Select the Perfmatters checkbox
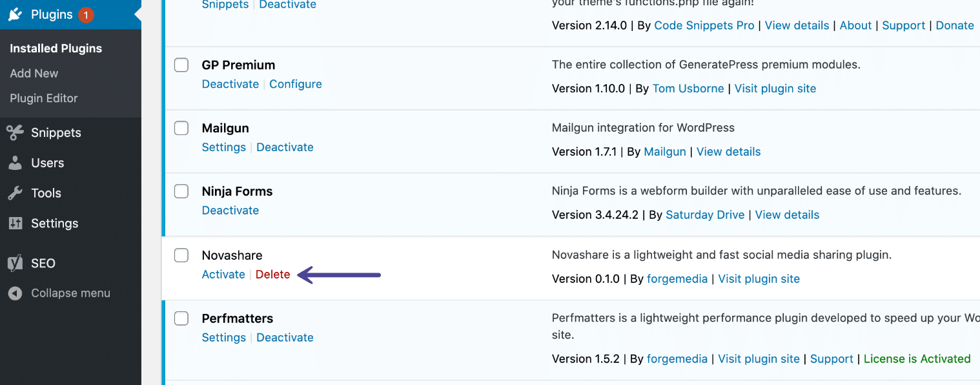Screen dimensions: 980x385 click(181, 318)
